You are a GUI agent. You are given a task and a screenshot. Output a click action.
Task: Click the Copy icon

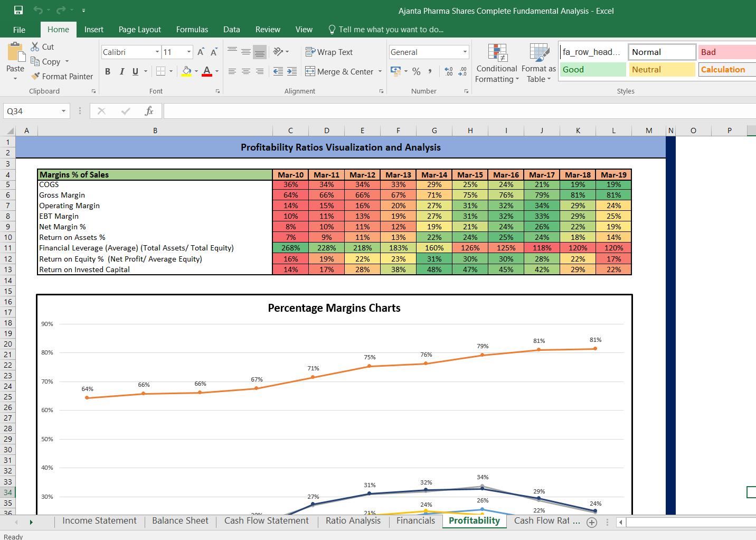pos(35,61)
